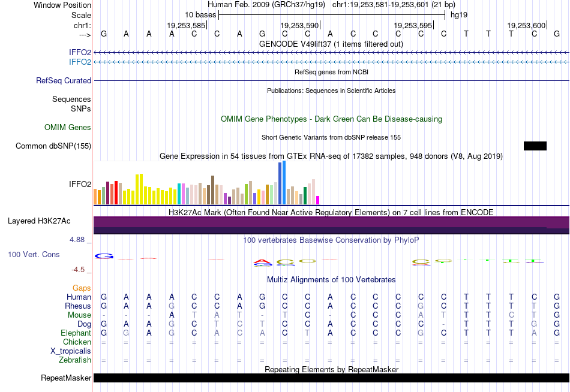Click 100 vertebrates Basewise Conservation title

(331, 240)
